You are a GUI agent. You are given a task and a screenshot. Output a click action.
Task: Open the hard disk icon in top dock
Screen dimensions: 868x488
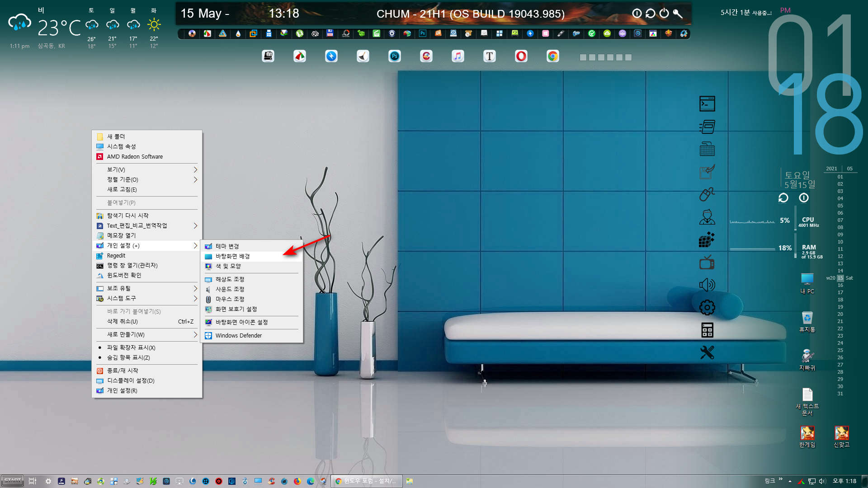pyautogui.click(x=268, y=56)
